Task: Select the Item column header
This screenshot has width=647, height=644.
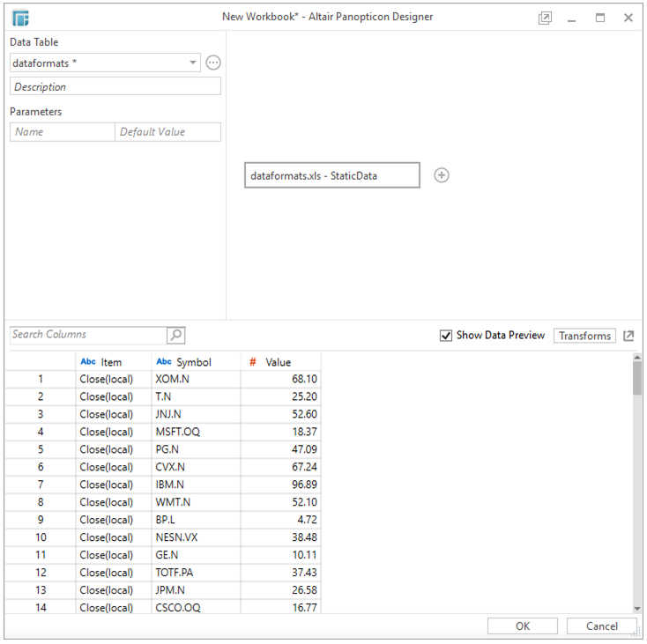Action: 114,362
